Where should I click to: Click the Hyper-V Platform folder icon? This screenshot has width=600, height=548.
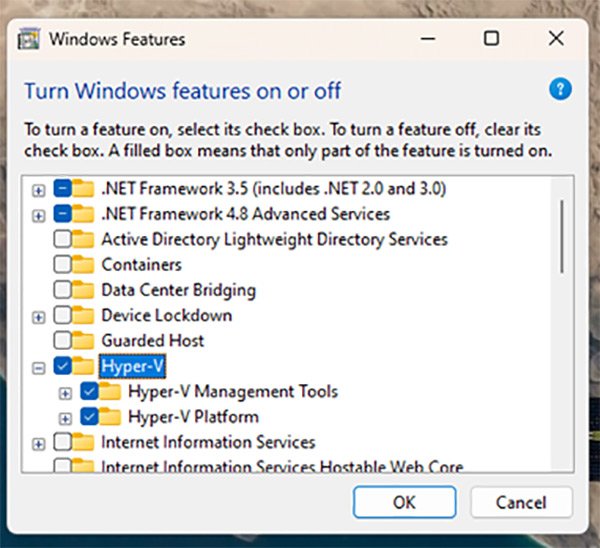pos(110,417)
